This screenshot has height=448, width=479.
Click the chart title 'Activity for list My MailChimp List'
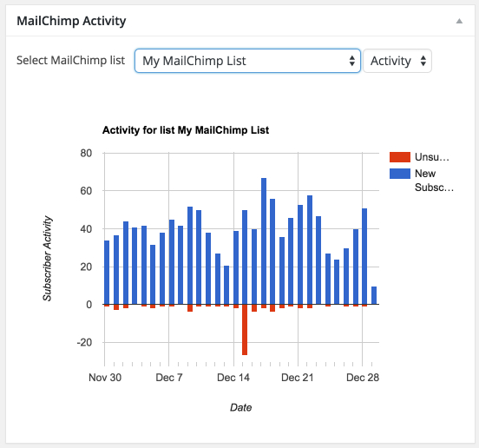pos(186,130)
